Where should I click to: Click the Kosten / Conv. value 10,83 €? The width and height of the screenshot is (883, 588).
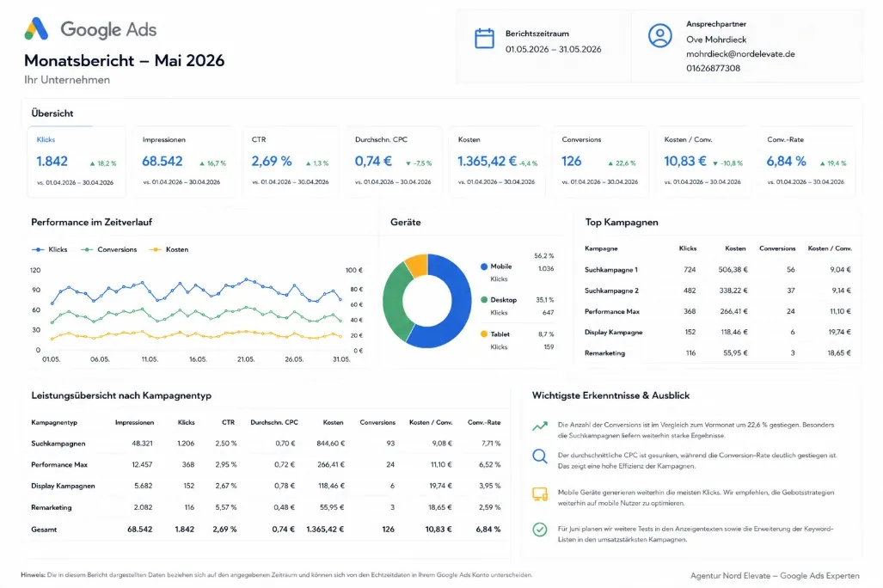[684, 161]
